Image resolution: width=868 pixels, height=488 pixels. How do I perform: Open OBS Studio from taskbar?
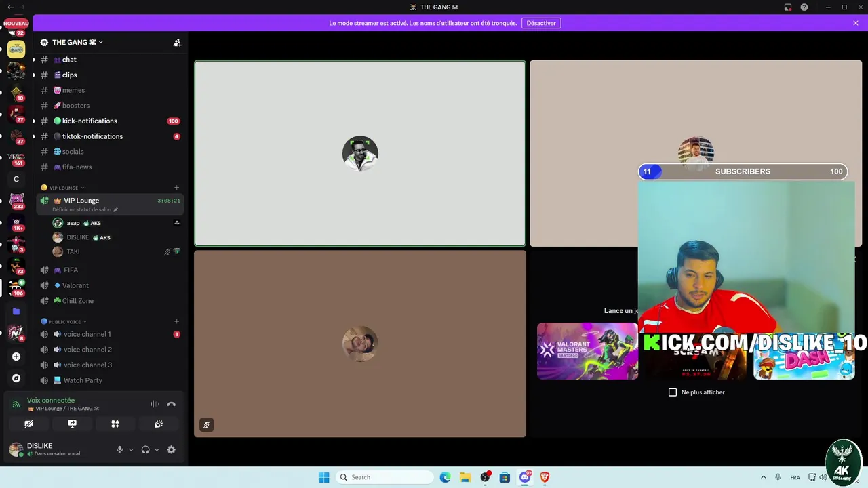pyautogui.click(x=485, y=477)
